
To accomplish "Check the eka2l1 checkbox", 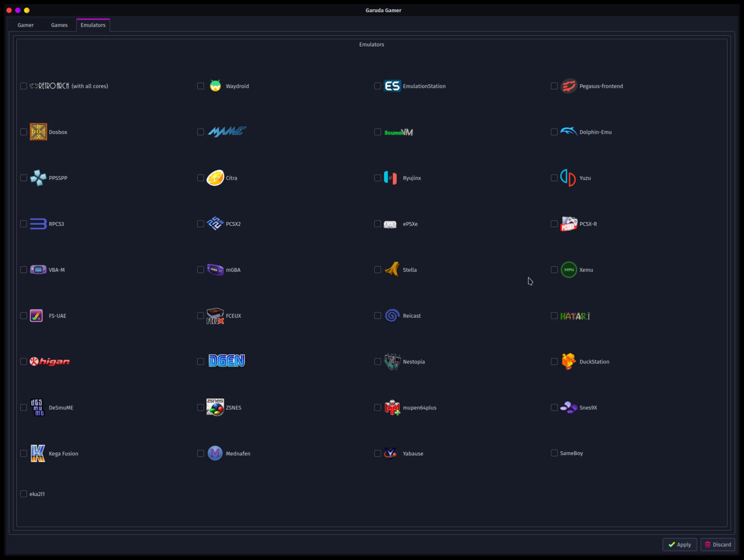I will pos(24,494).
